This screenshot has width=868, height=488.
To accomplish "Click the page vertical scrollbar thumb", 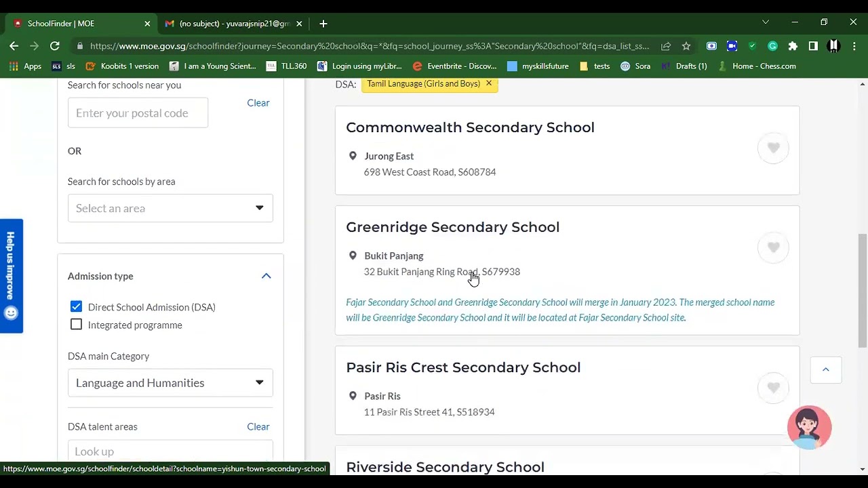I will 863,290.
